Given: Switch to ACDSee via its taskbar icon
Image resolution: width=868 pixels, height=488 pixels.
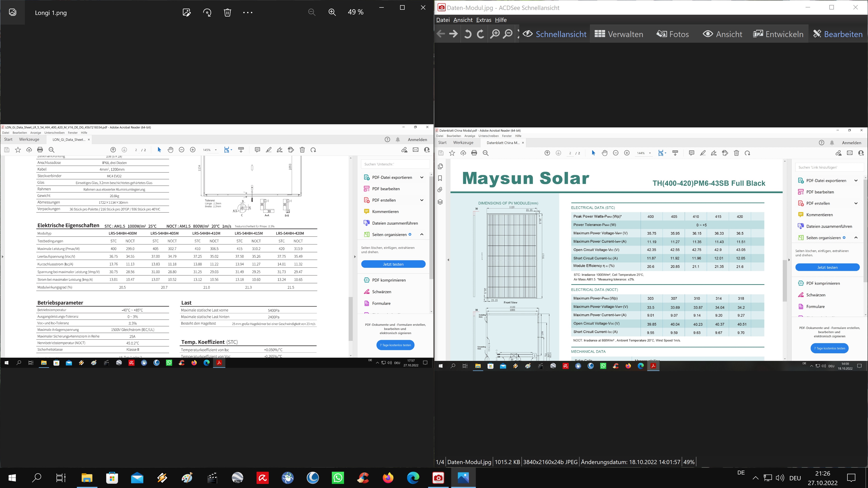Looking at the screenshot, I should [x=438, y=478].
